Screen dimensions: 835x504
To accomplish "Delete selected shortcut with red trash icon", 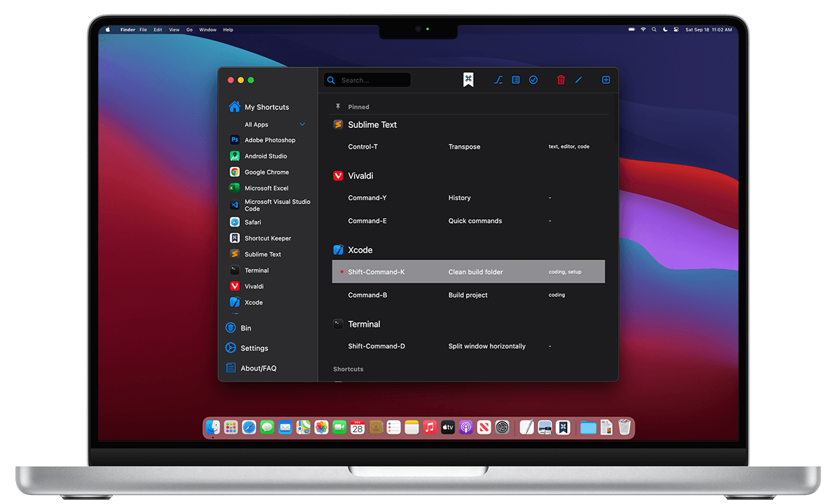I will (561, 80).
